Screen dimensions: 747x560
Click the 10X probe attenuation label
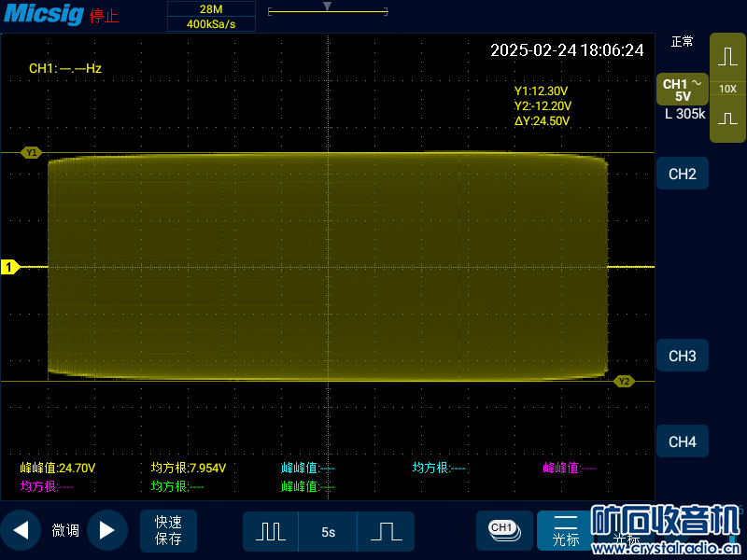(x=727, y=89)
